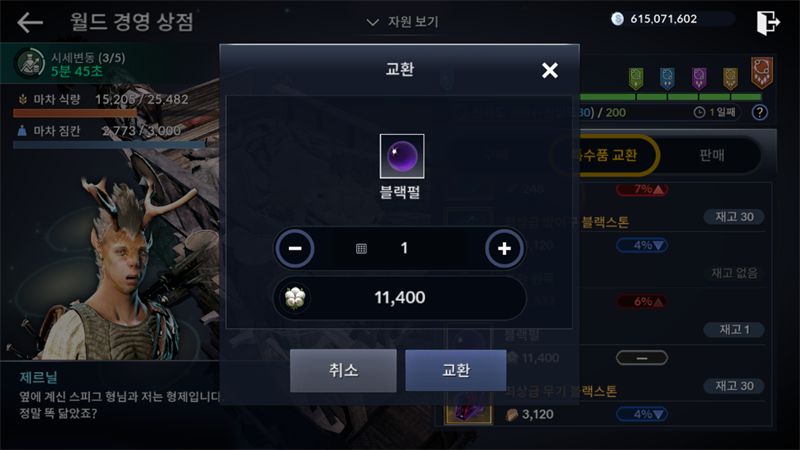Viewport: 800px width, 450px height.
Task: Confirm with the blue 교환 button
Action: pyautogui.click(x=456, y=370)
